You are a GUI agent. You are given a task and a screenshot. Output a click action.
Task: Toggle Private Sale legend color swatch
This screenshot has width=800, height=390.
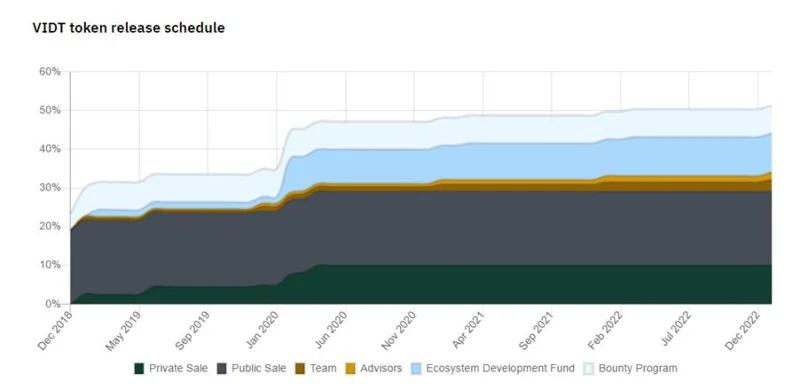[139, 369]
